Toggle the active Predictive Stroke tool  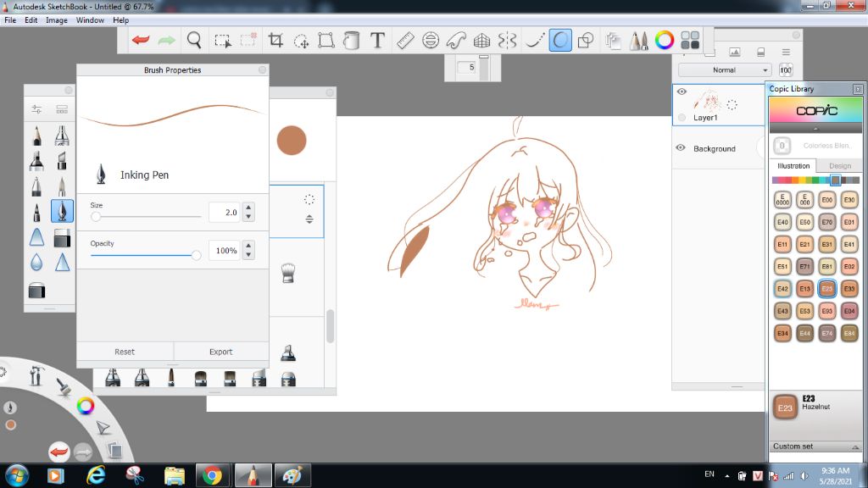click(x=560, y=40)
